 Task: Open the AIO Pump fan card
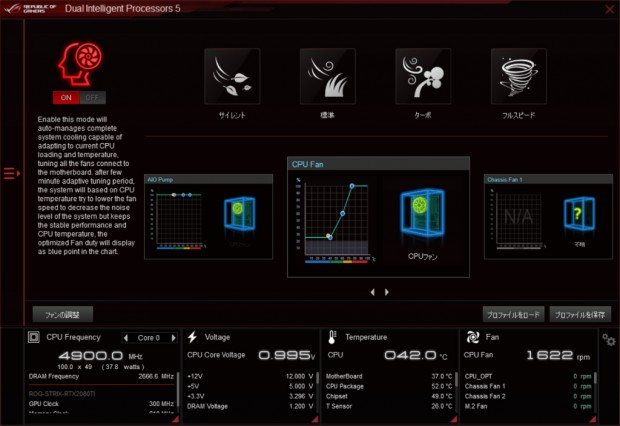[208, 217]
